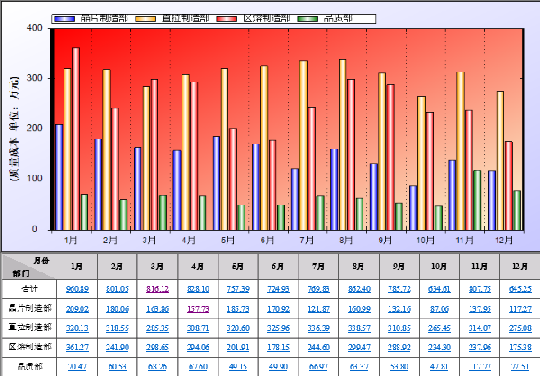Click the red 区熔制造部 legend swatch
This screenshot has width=540, height=376.
(x=227, y=19)
